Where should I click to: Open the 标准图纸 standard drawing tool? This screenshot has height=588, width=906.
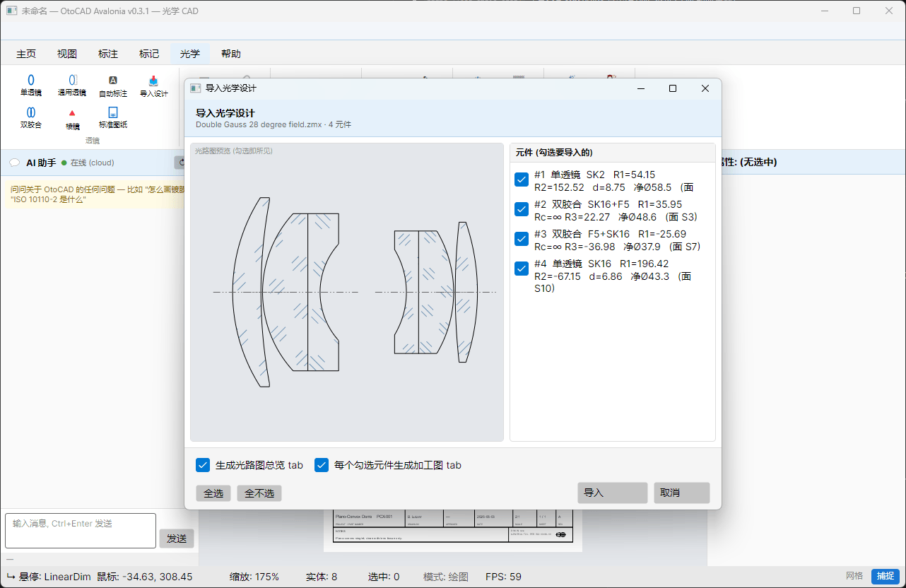pos(113,118)
